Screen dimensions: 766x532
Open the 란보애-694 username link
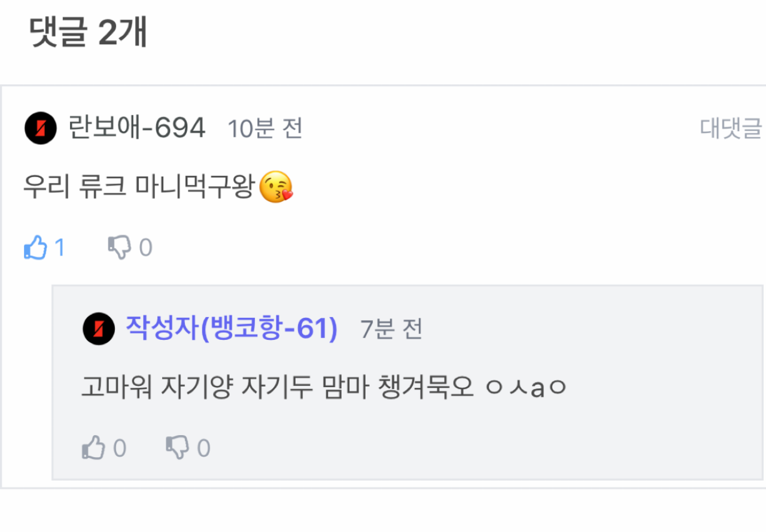point(137,128)
